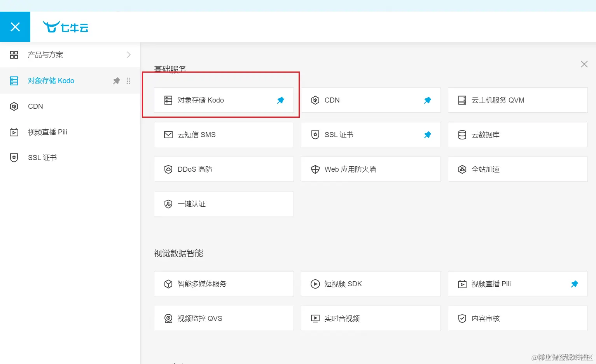Open the 一键认证 card
Screen dimensions: 596x364
[224, 204]
